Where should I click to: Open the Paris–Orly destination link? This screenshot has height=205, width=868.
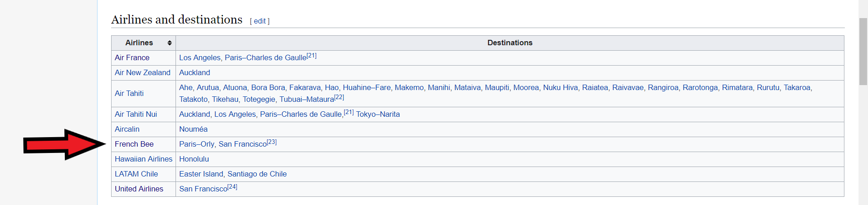[196, 144]
